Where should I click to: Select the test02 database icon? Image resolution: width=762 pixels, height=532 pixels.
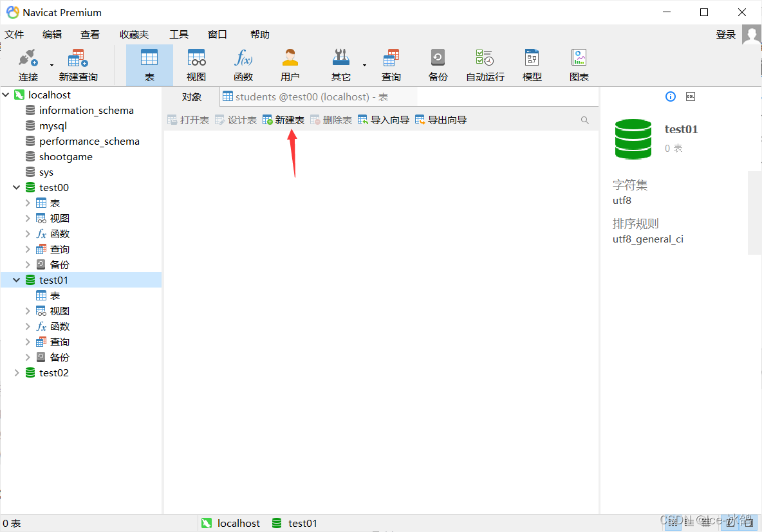tap(30, 373)
